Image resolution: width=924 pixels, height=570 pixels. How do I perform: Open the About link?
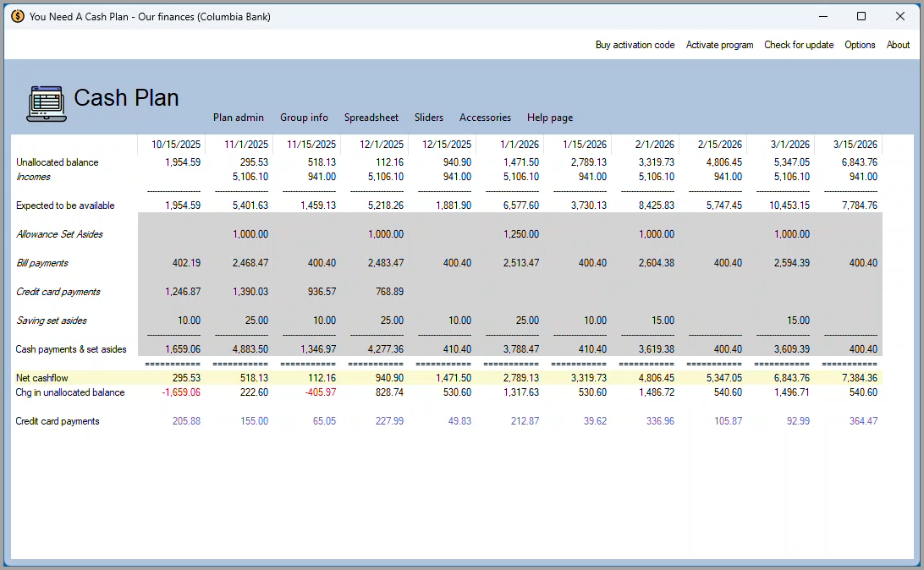[898, 45]
